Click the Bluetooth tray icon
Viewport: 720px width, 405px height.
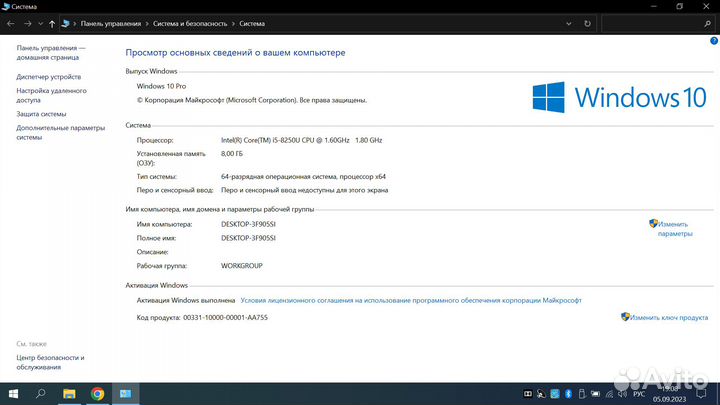tap(568, 394)
